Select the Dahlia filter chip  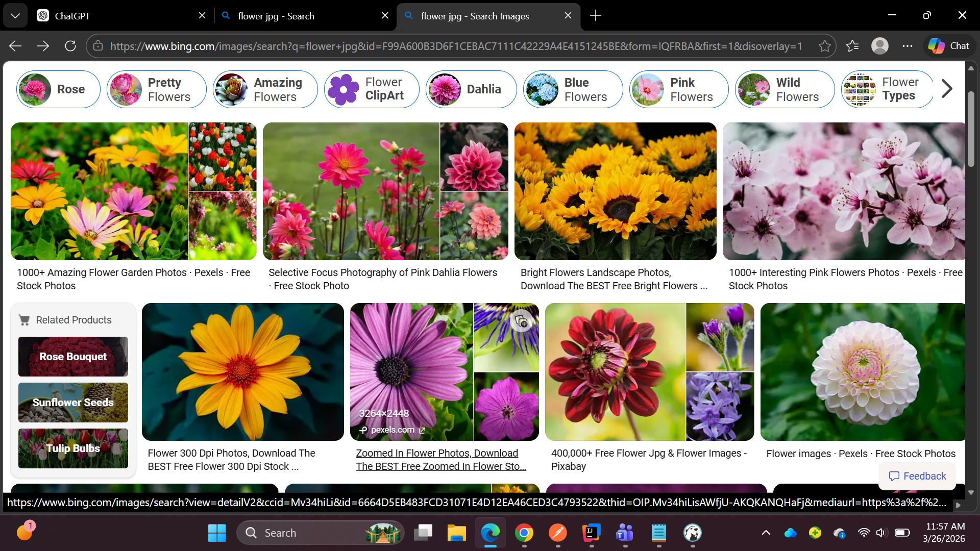point(471,89)
